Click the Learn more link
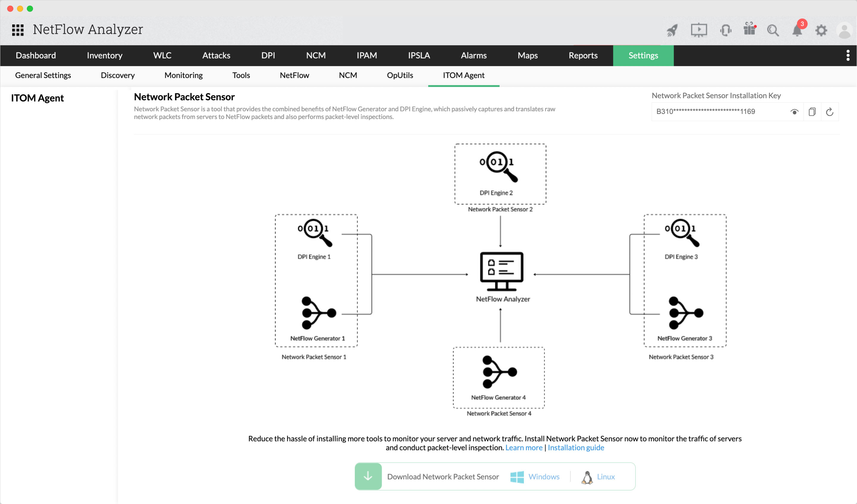 (x=524, y=448)
